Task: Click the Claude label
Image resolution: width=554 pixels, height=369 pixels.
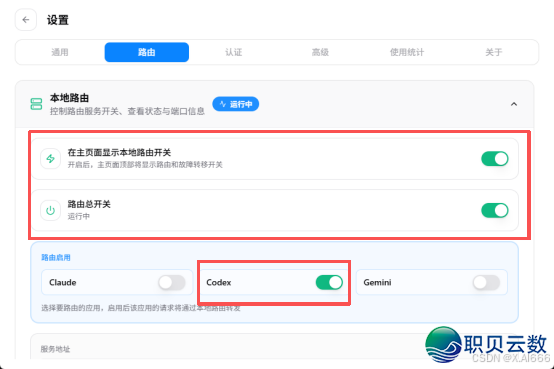Action: click(63, 282)
